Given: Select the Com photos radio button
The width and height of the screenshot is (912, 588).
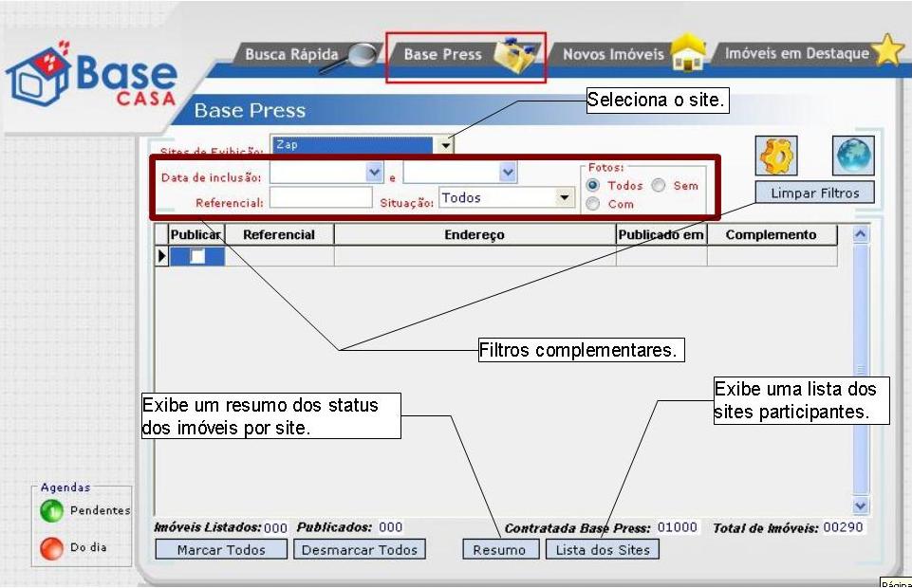Looking at the screenshot, I should point(594,204).
